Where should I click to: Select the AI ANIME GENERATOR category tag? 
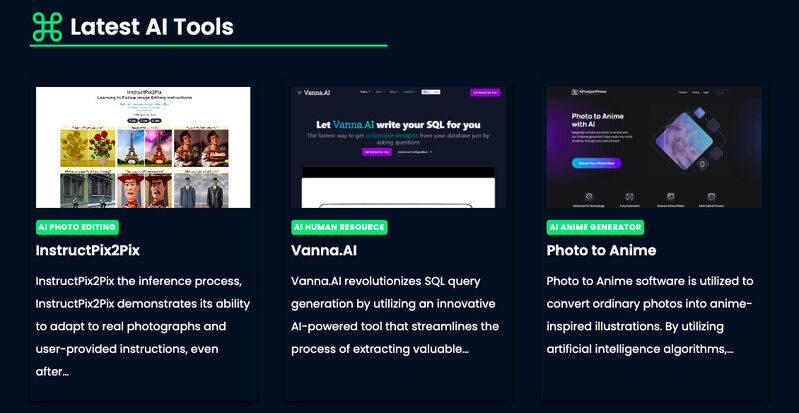[x=595, y=227]
